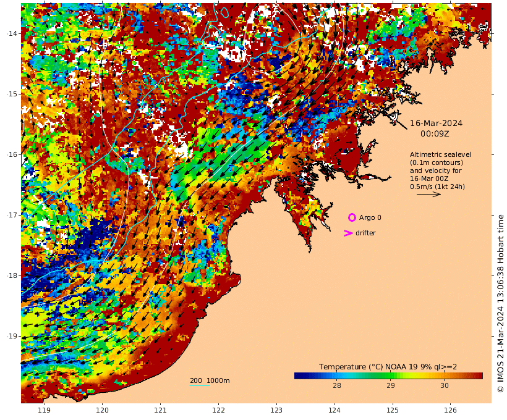Click latitude axis label -18
507x420 pixels.
[x=12, y=275]
